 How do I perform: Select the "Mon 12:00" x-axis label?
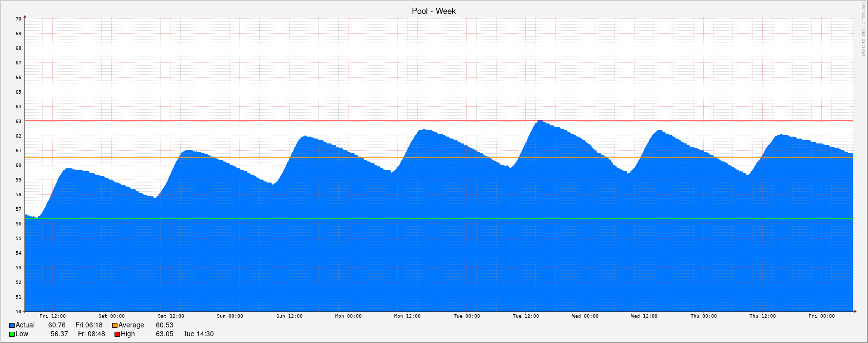407,316
